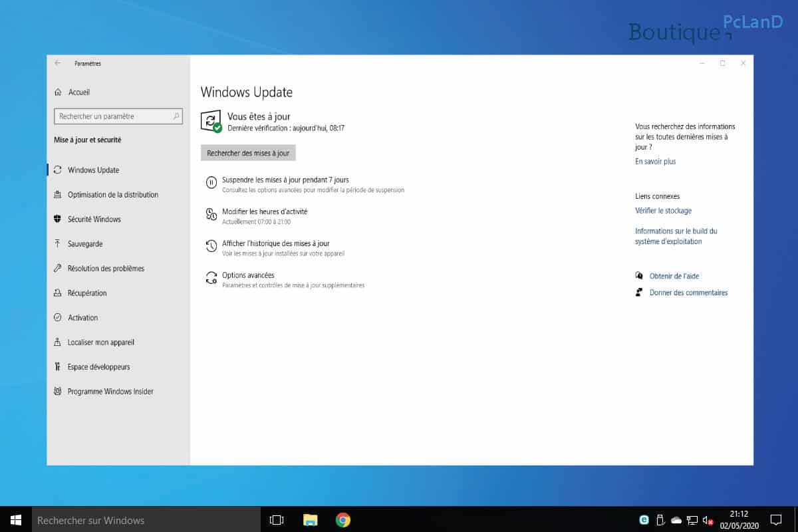Click the 'Rechercher sur Windows' taskbar search box
This screenshot has width=798, height=532.
coord(146,519)
